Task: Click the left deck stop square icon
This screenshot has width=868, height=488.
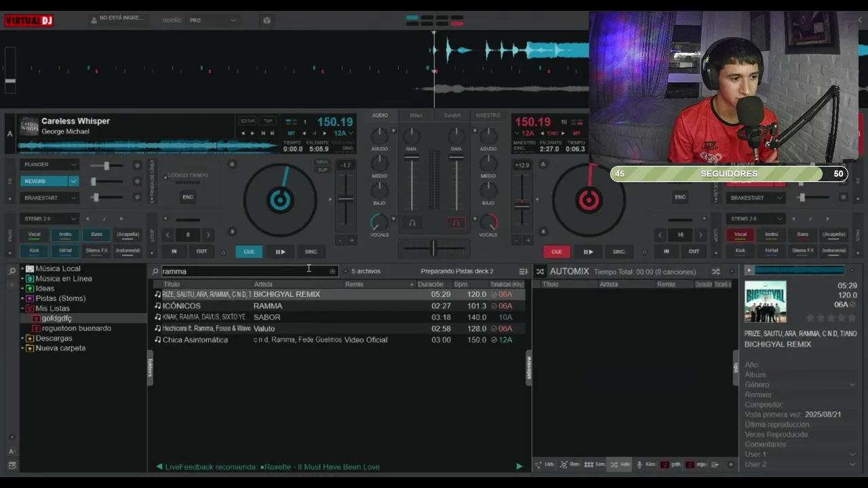Action: [232, 232]
